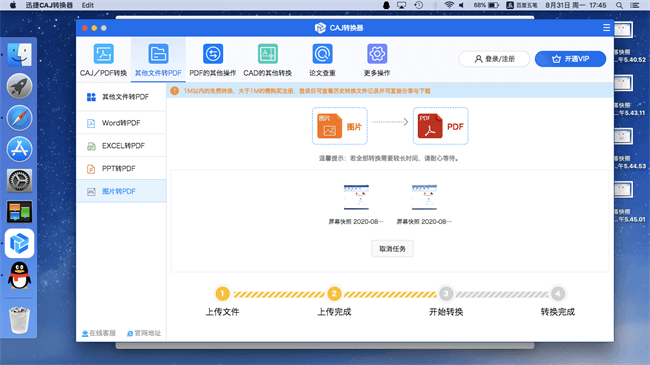Click the orange warning info icon
Screen dimensions: 650x365
[x=175, y=90]
